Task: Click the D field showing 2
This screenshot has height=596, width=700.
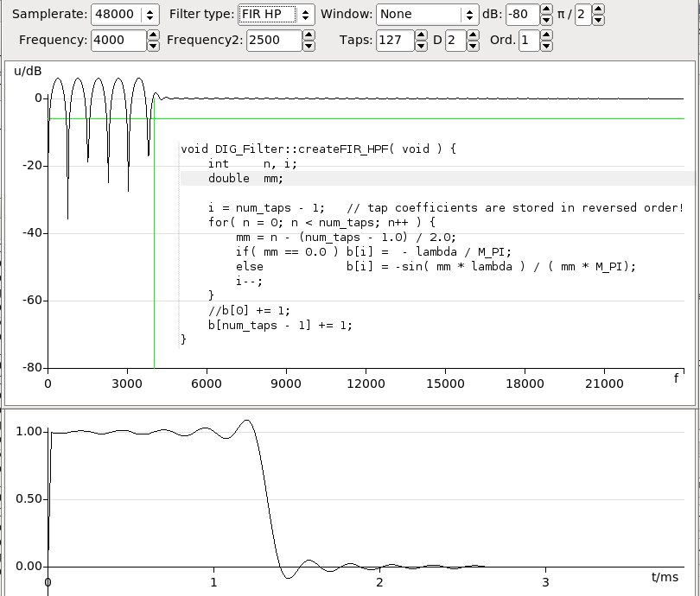Action: (455, 40)
